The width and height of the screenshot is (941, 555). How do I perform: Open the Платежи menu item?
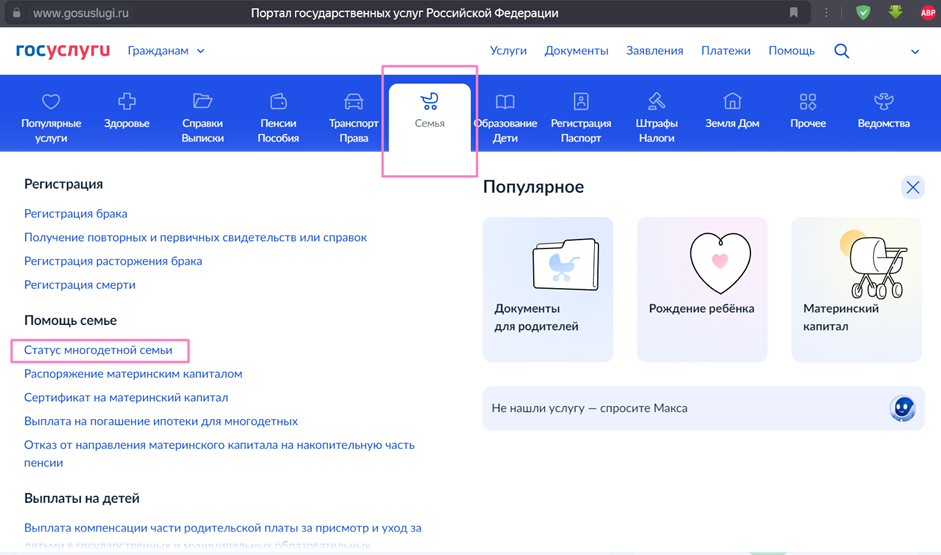pos(726,51)
